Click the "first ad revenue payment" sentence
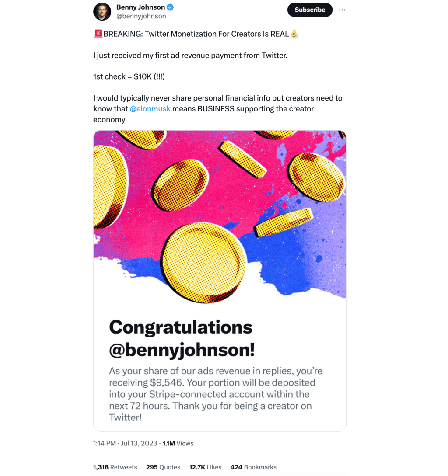The height and width of the screenshot is (476, 448). (190, 56)
